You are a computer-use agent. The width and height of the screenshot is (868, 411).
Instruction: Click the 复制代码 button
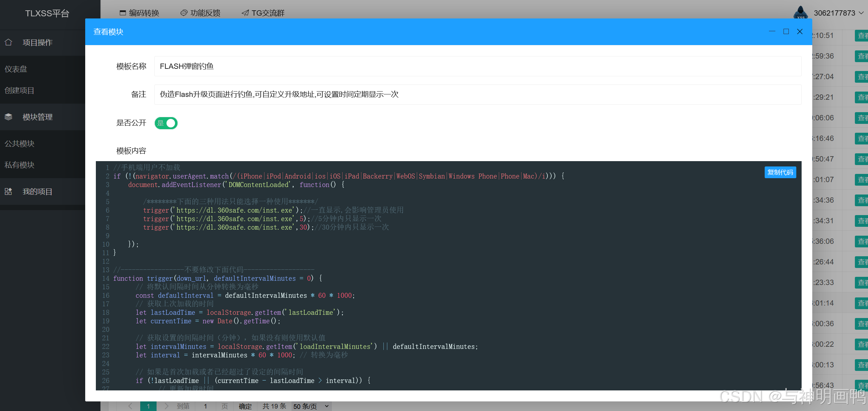[x=780, y=172]
